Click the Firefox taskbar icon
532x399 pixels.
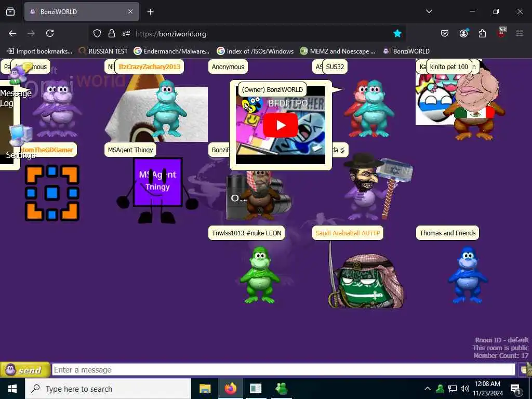pyautogui.click(x=230, y=389)
